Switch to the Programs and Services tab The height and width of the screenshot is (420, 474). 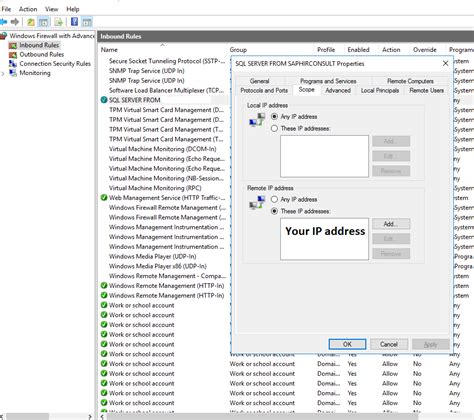click(x=328, y=81)
